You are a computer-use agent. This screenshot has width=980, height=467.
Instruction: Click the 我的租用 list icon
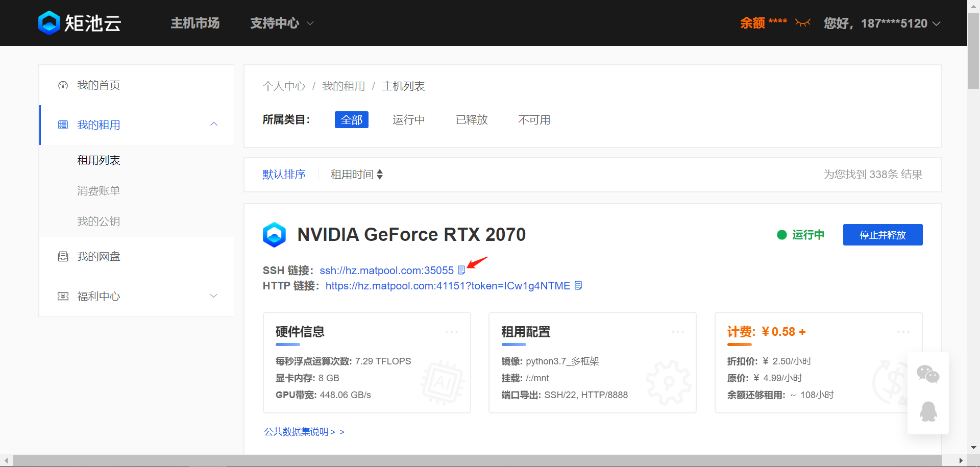tap(63, 125)
